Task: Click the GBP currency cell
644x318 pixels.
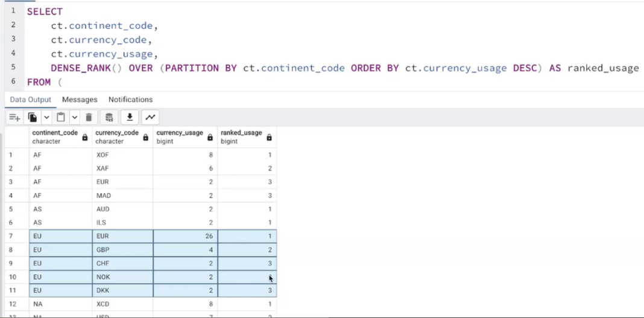Action: [123, 250]
